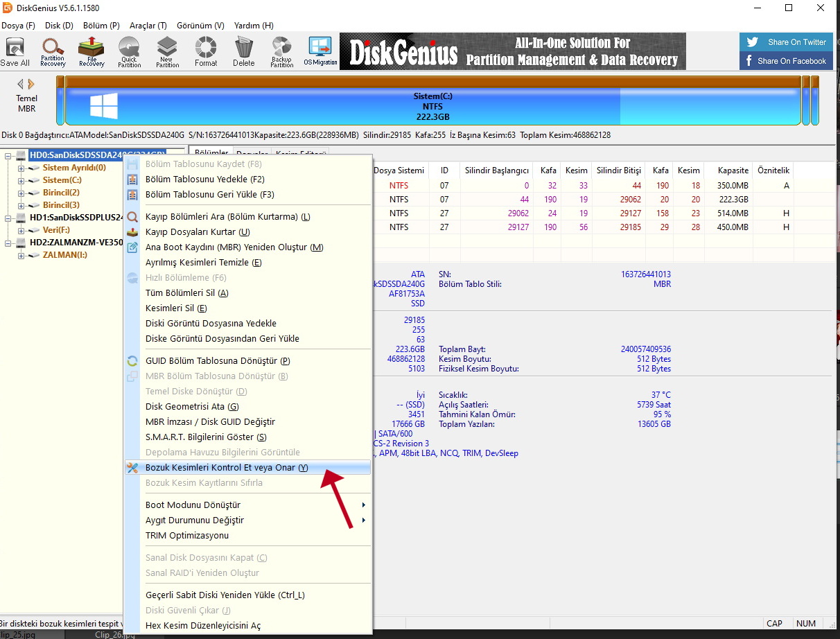This screenshot has height=639, width=840.
Task: Open the Dosya (F) menu
Action: [x=18, y=26]
